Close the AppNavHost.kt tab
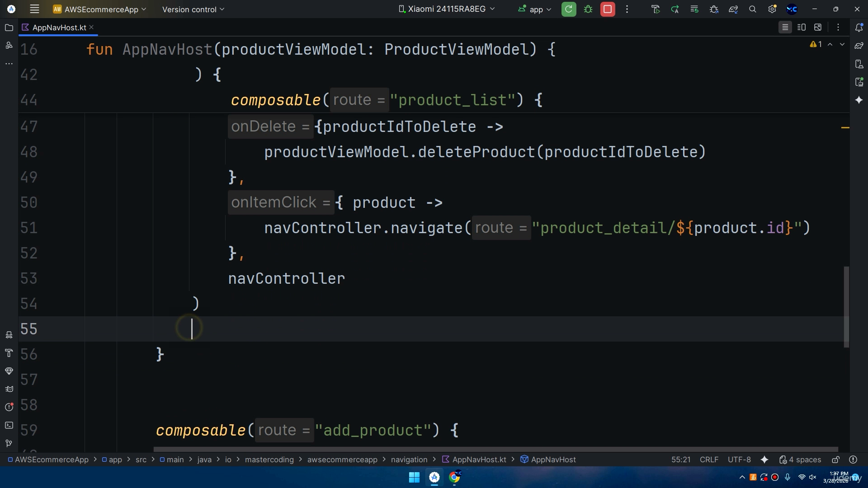 [91, 27]
